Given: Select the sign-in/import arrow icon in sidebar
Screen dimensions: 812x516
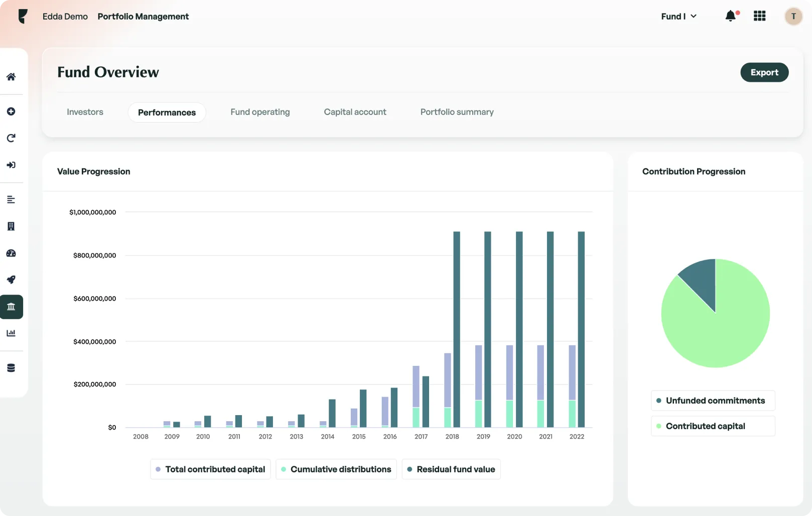Looking at the screenshot, I should click(11, 165).
